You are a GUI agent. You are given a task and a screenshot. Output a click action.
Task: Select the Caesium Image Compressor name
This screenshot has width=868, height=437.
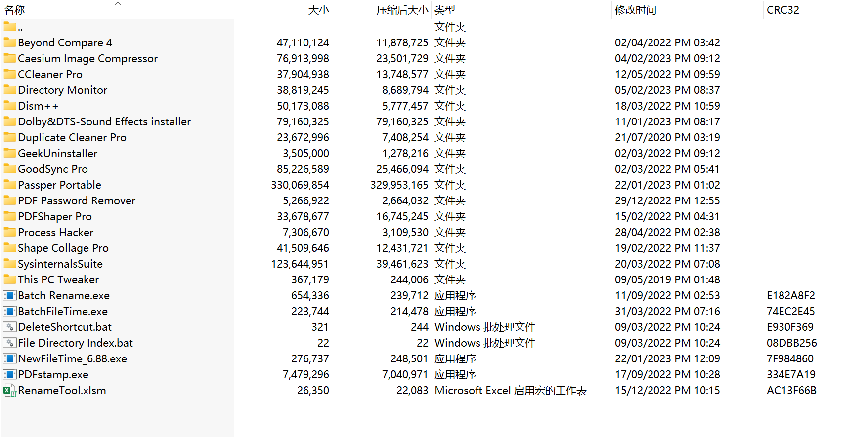tap(88, 59)
